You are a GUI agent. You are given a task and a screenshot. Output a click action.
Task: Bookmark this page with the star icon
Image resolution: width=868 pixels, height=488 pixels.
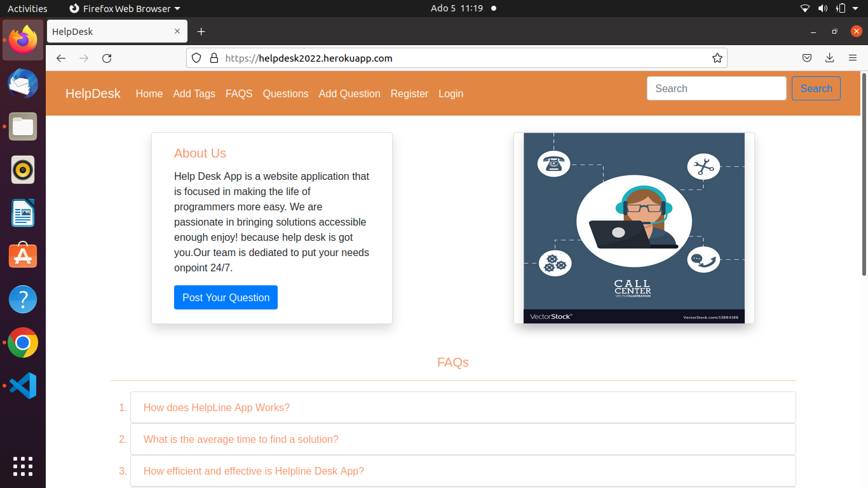717,58
